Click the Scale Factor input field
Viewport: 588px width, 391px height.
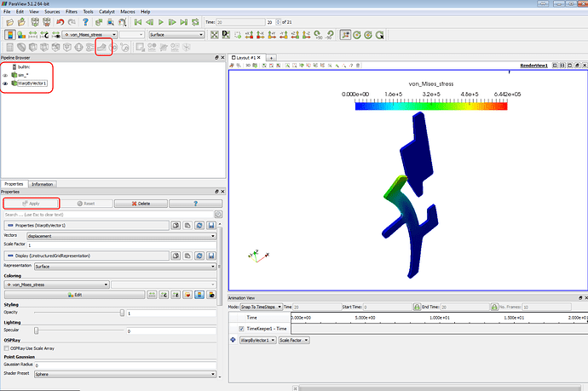(121, 244)
